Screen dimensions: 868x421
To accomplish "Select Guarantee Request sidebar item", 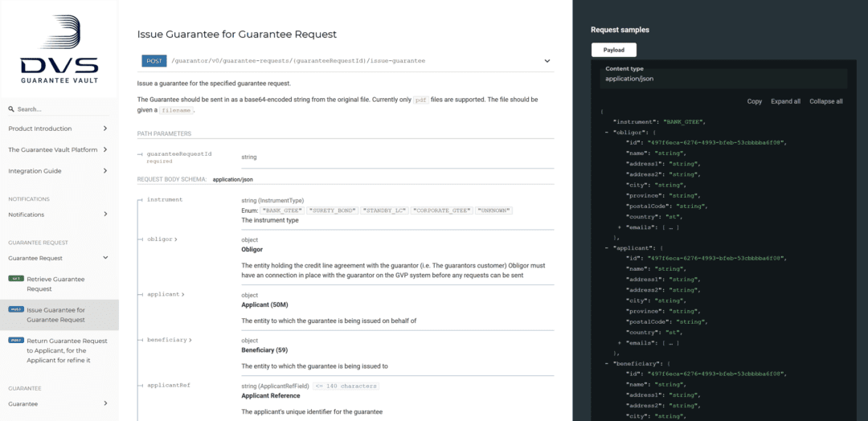I will tap(35, 258).
